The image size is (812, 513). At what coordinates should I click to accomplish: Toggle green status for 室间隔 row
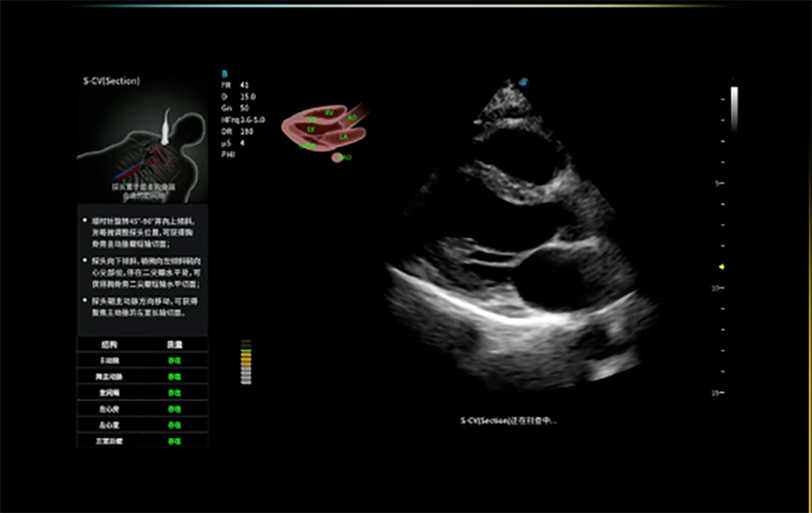point(174,392)
